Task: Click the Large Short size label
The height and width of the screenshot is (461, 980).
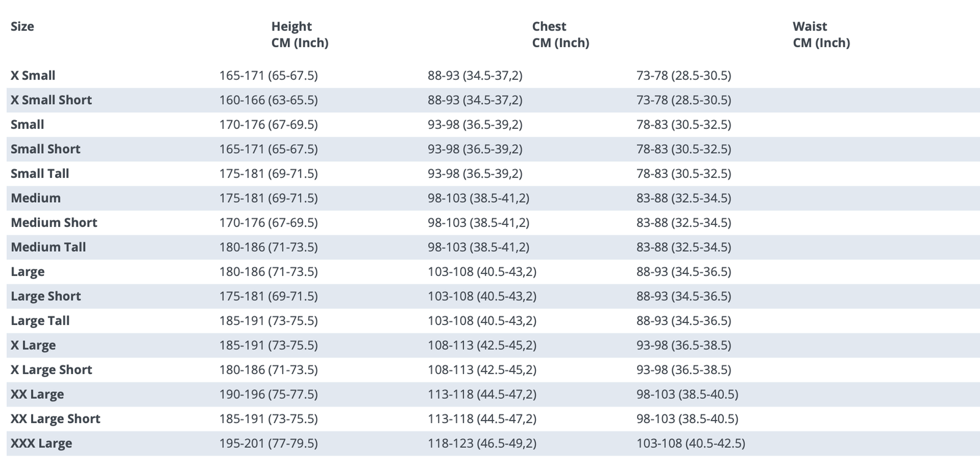Action: (46, 296)
